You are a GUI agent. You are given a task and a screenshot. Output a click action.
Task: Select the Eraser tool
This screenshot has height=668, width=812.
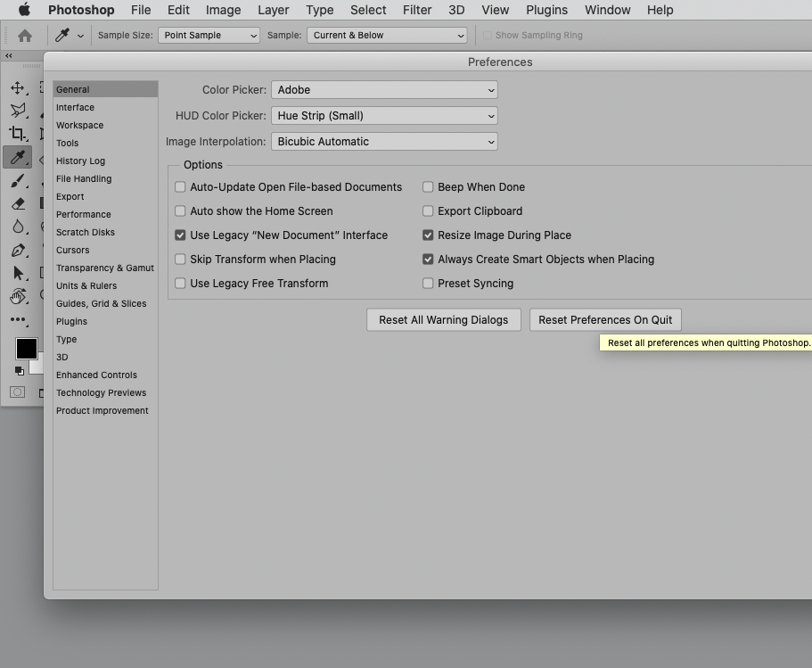point(18,203)
